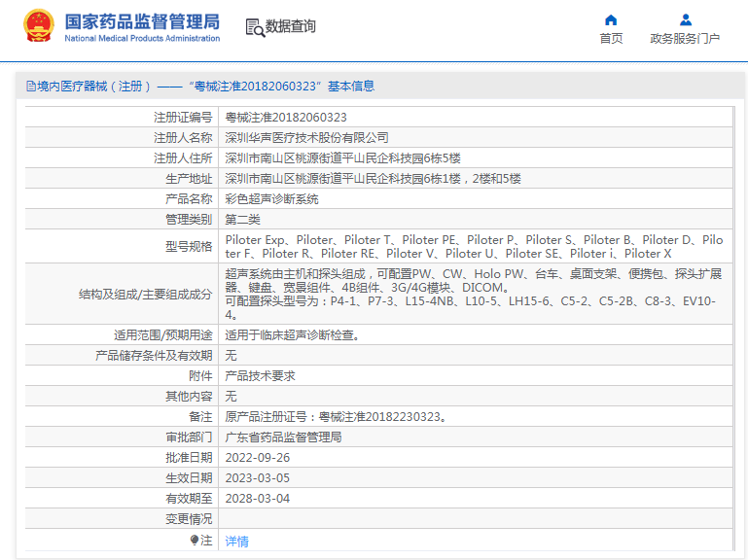748x560 pixels.
Task: Select 适用于临床超声诊断检查 text
Action: [x=292, y=335]
